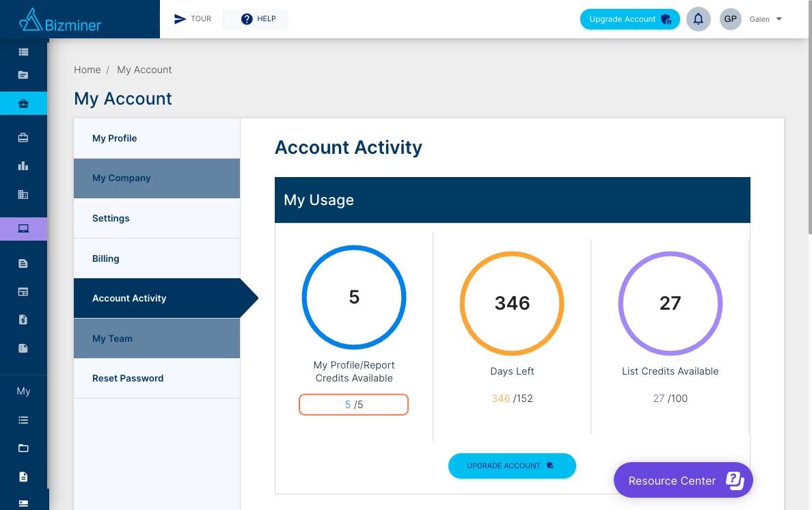Open the filled folder sidebar icon
Screen dimensions: 812x510
(23, 75)
